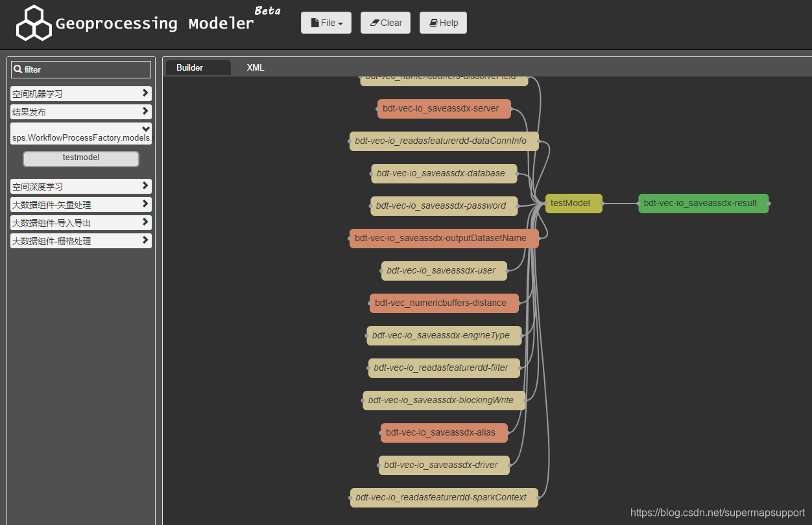The image size is (812, 525).
Task: Select the testmodel item in sidebar
Action: click(x=81, y=158)
